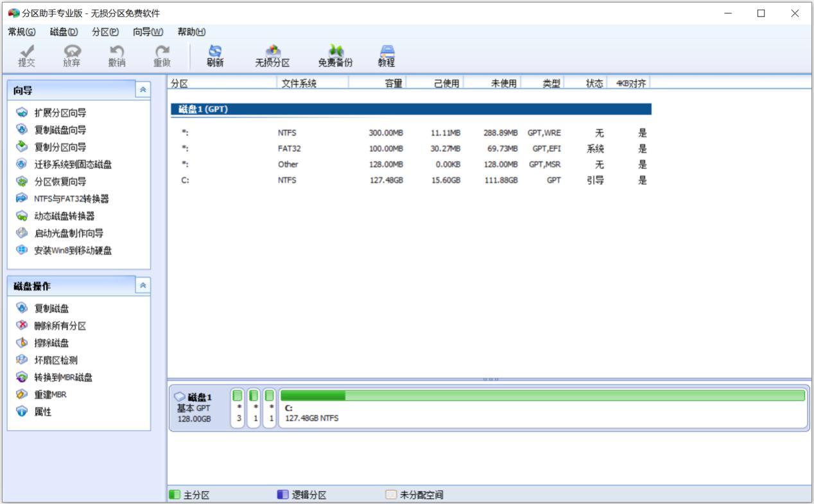
Task: Select the Other 128.00MB partition row
Action: [411, 164]
